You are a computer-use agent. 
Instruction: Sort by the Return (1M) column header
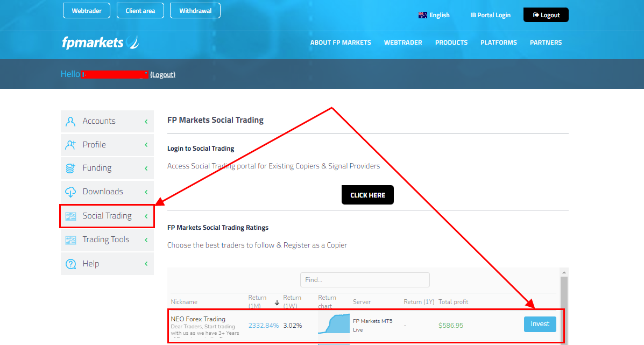(x=258, y=301)
